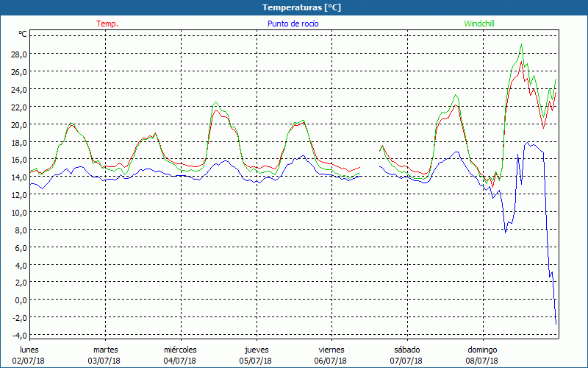
Task: Click the 18,0 y-axis value
Action: [19, 142]
